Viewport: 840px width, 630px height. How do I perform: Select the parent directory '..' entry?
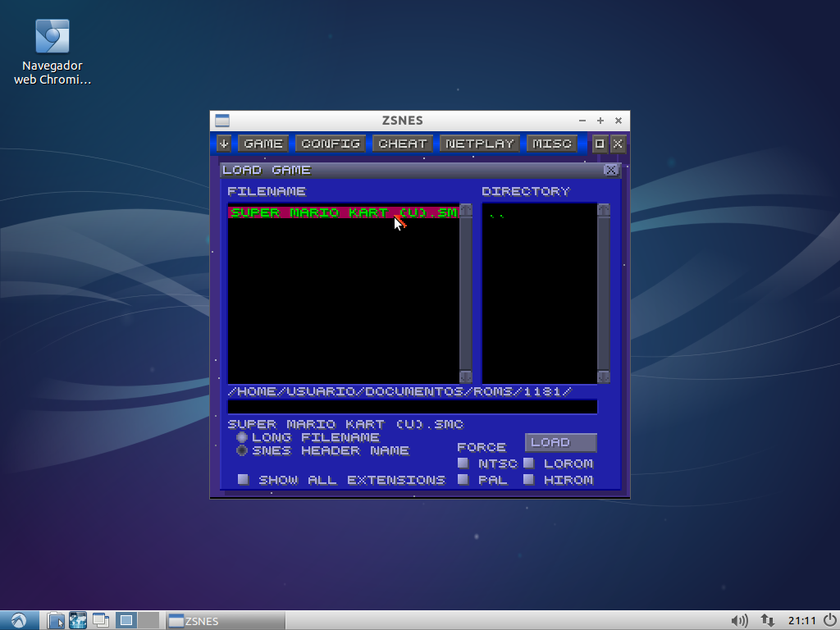pos(497,214)
